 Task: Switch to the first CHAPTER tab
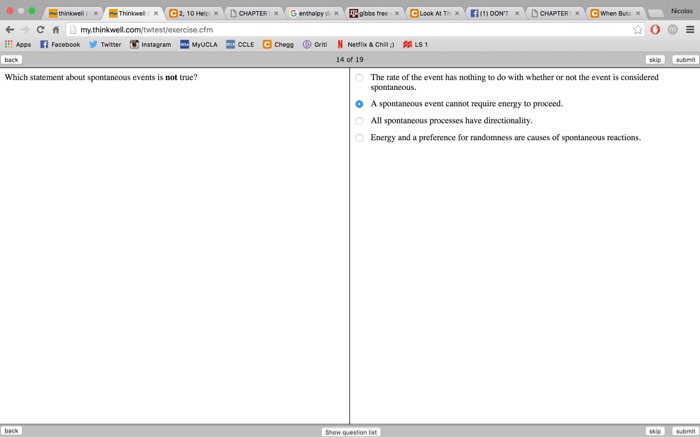click(x=252, y=13)
